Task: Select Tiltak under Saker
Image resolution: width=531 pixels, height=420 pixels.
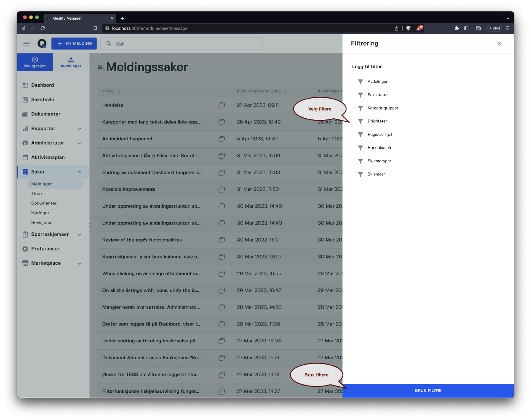Action: (x=37, y=193)
